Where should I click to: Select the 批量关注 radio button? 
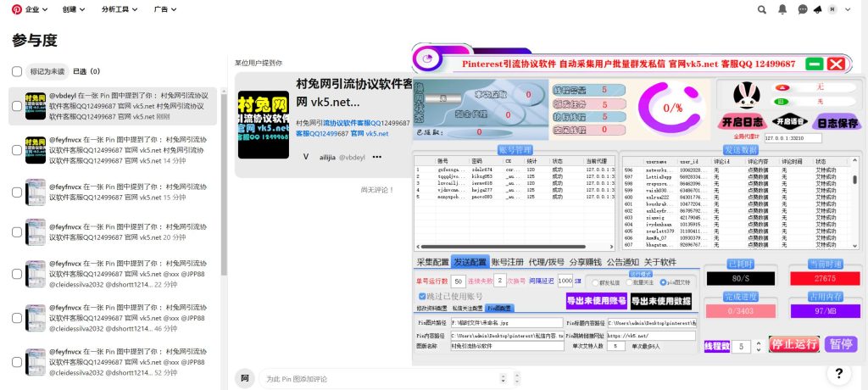(629, 282)
